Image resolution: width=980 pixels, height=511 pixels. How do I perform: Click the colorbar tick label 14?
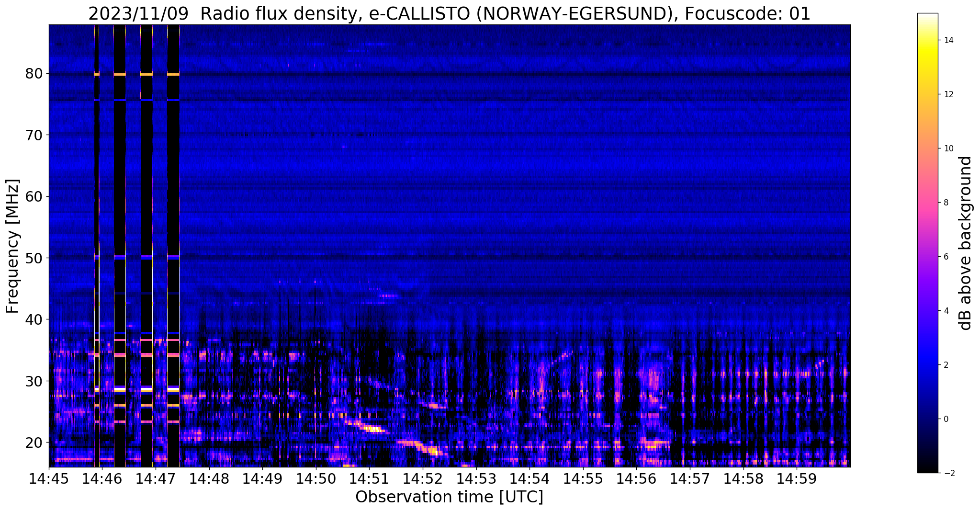(947, 40)
